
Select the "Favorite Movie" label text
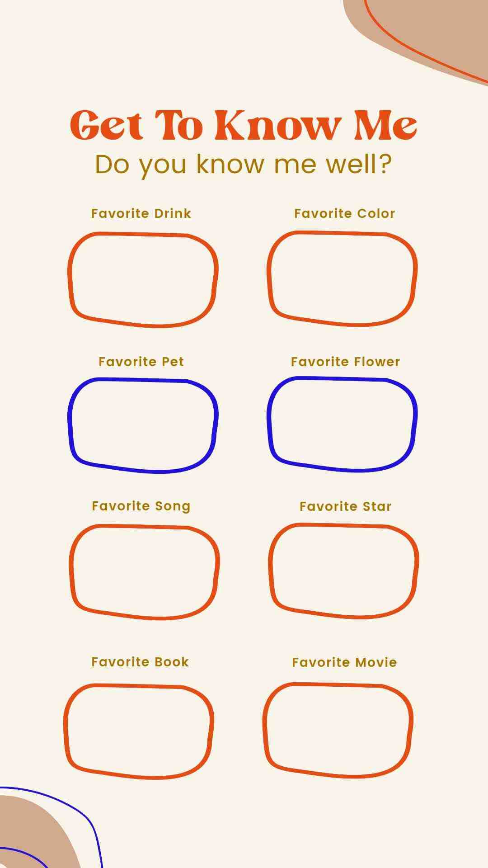[344, 662]
